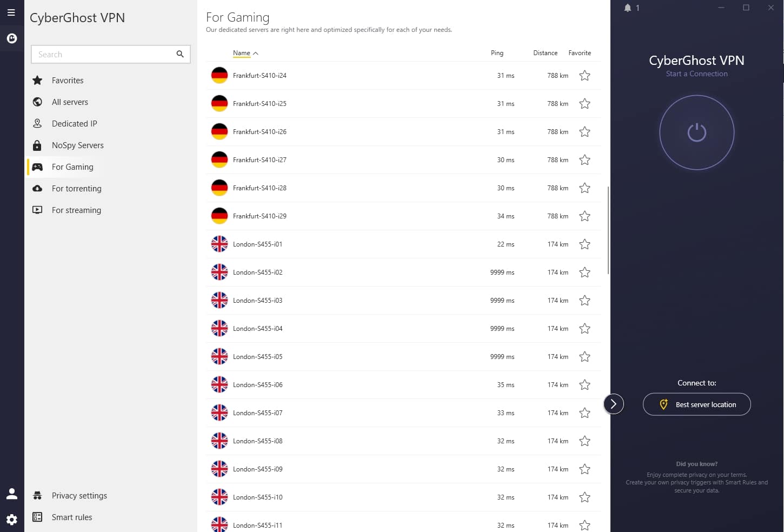Click the search magnifier icon
Viewport: 784px width, 532px height.
coord(180,54)
